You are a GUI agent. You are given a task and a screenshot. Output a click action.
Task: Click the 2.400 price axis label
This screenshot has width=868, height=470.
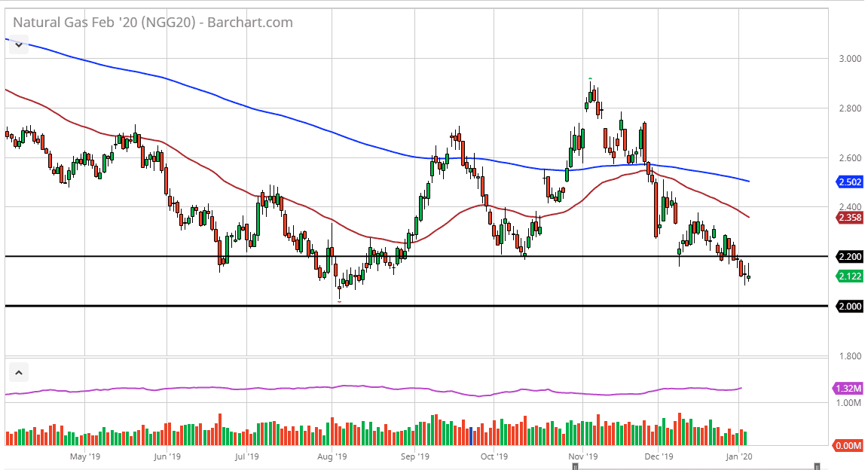850,207
